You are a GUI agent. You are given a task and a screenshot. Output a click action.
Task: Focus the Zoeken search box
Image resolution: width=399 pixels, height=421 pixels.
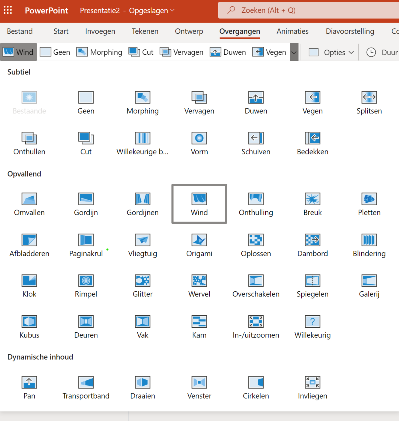pyautogui.click(x=308, y=10)
